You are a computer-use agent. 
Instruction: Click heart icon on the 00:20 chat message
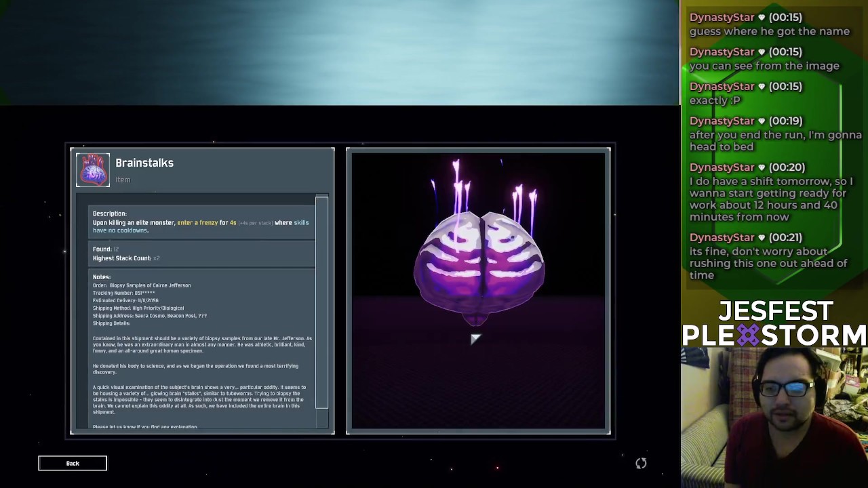coord(762,167)
